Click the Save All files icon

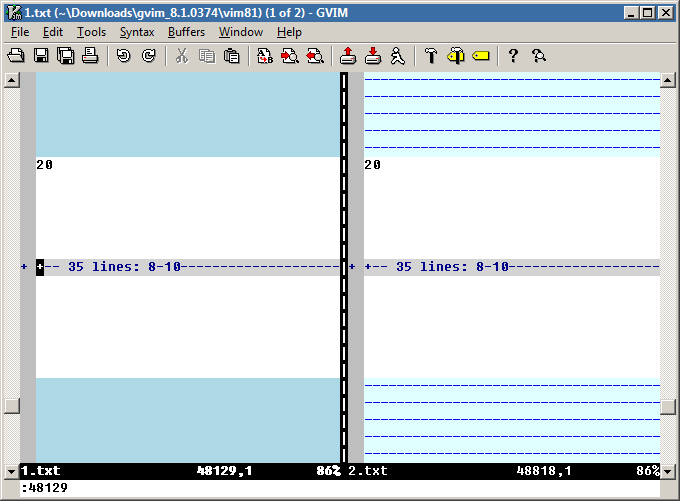(x=65, y=56)
